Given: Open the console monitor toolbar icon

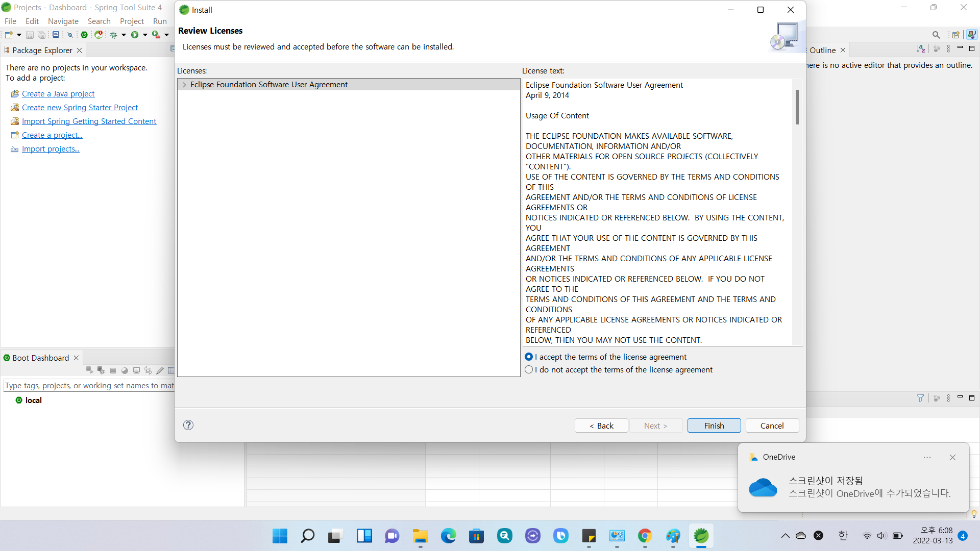Looking at the screenshot, I should point(56,35).
